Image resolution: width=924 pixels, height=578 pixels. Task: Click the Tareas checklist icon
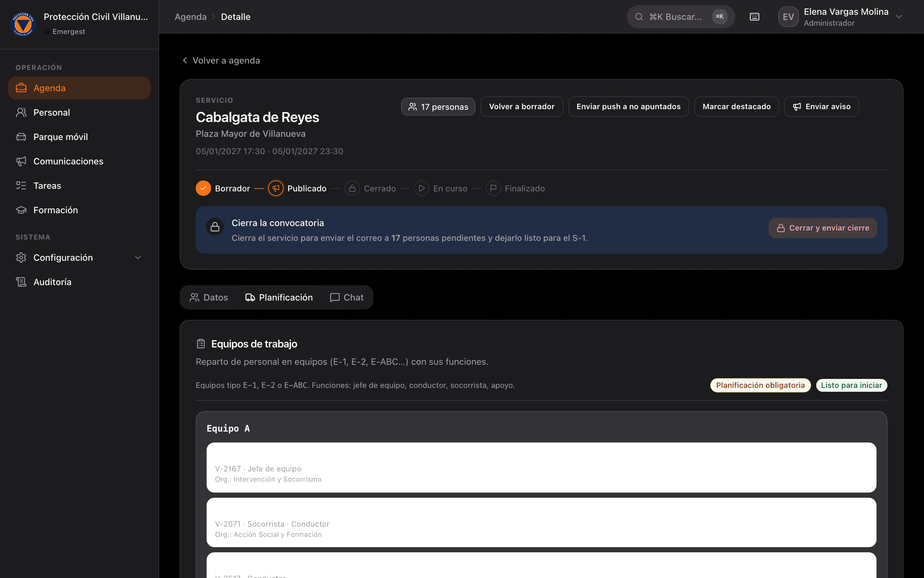coord(21,186)
